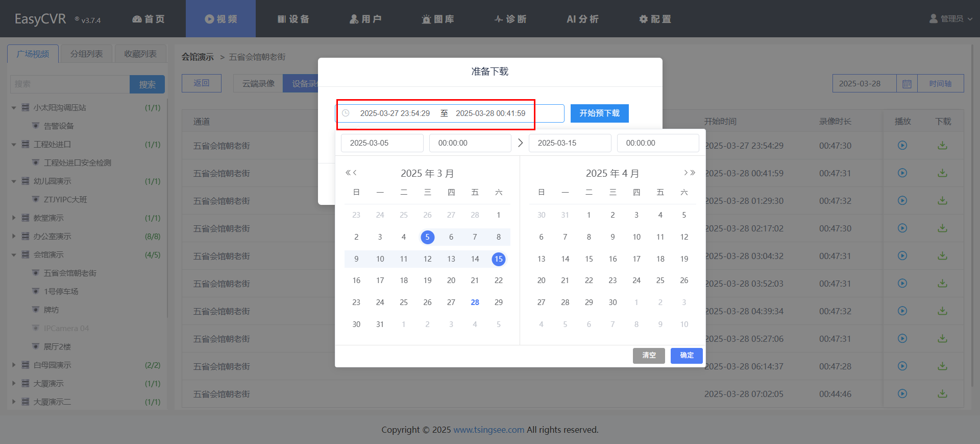The image size is (980, 444).
Task: Play the 2025-03-27 23:54:29 recording
Action: (x=902, y=146)
